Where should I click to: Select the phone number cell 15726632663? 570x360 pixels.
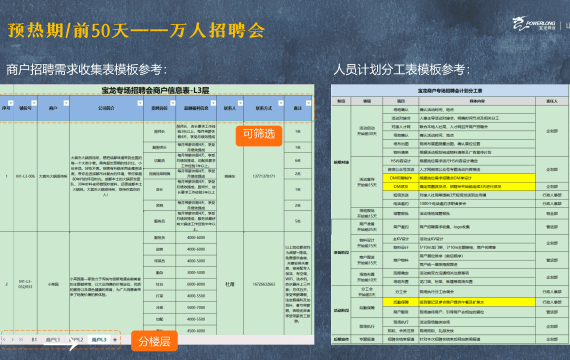tap(264, 284)
